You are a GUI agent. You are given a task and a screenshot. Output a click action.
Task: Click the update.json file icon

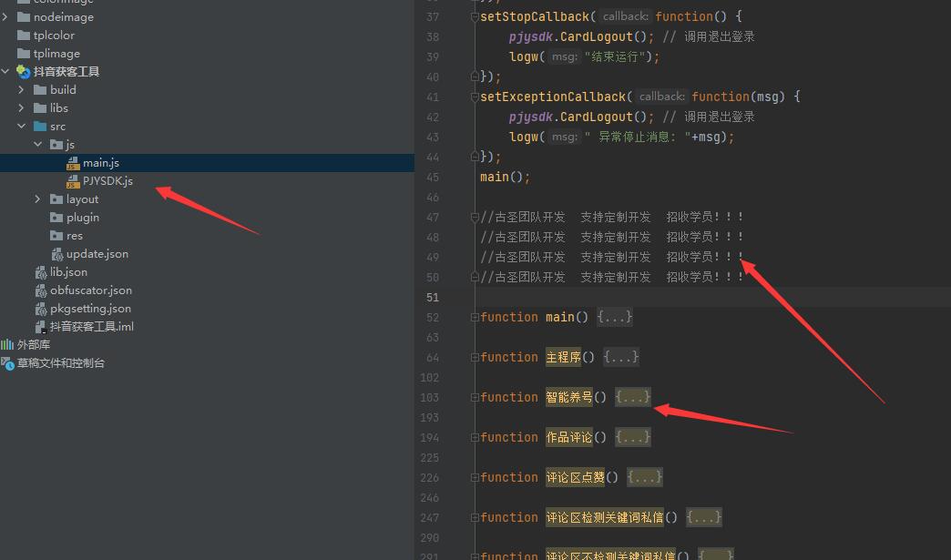pos(57,254)
